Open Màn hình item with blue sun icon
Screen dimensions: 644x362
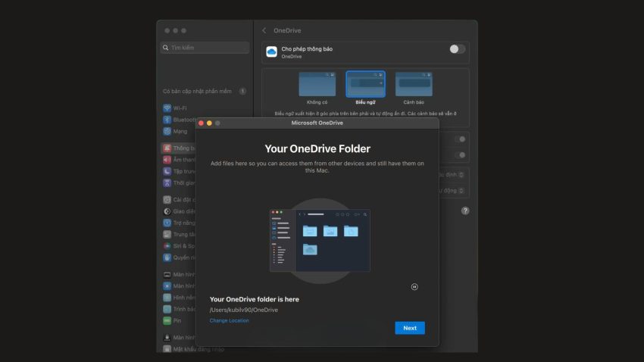(179, 286)
